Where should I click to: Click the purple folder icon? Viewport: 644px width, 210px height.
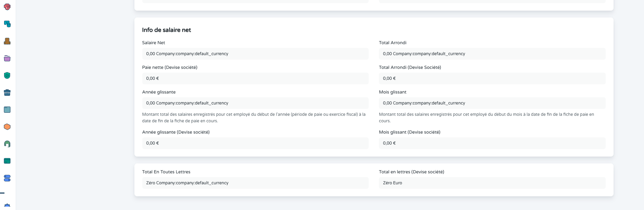7,58
